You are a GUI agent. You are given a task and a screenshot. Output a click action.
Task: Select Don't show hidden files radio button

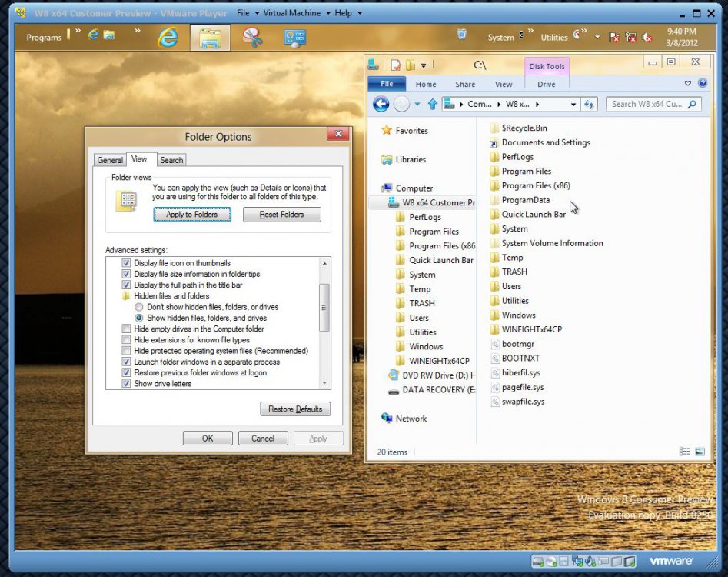[139, 307]
